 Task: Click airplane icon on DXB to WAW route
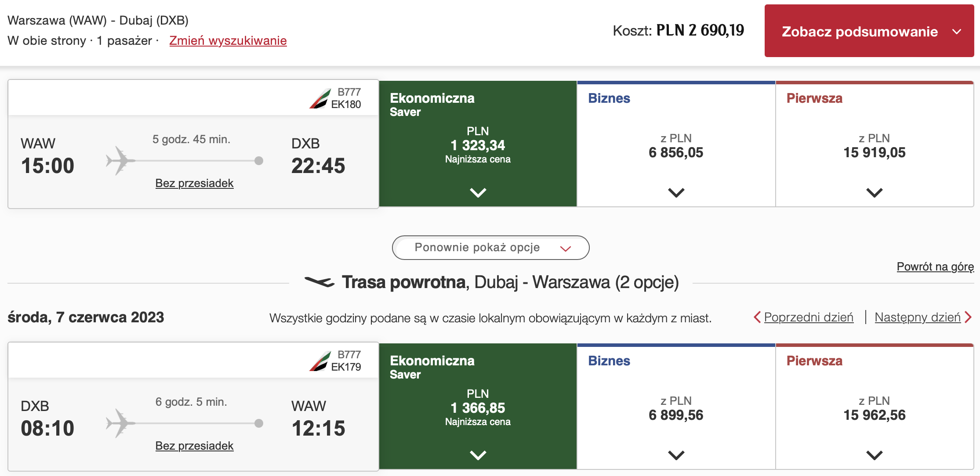point(120,423)
